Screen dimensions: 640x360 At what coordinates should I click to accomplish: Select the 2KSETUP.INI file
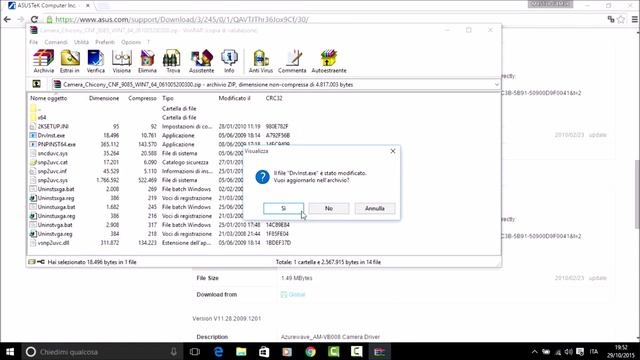click(53, 127)
